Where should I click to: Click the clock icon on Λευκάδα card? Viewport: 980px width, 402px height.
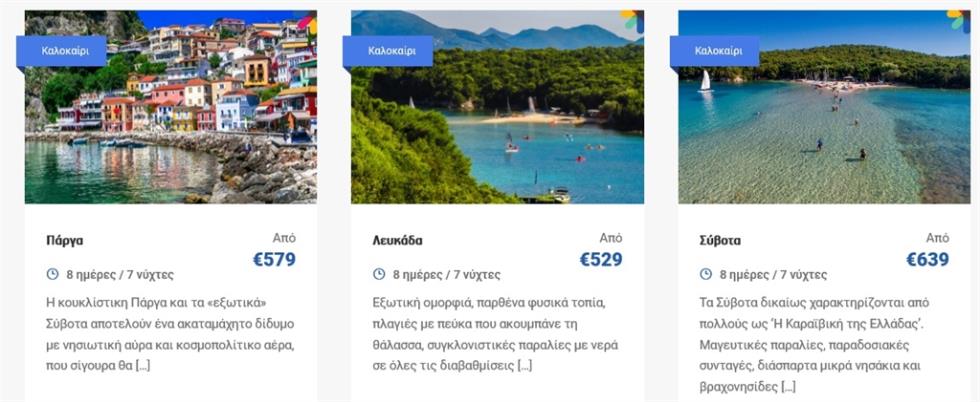(379, 274)
